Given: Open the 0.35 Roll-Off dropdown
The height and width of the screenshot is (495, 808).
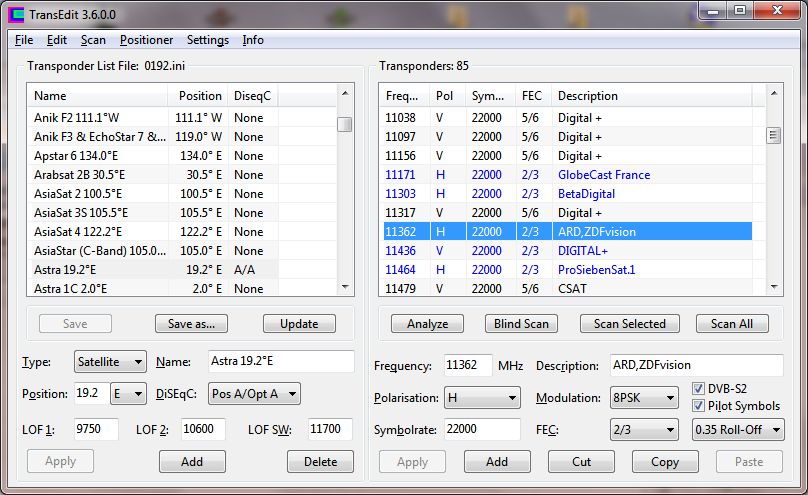Looking at the screenshot, I should pos(738,430).
